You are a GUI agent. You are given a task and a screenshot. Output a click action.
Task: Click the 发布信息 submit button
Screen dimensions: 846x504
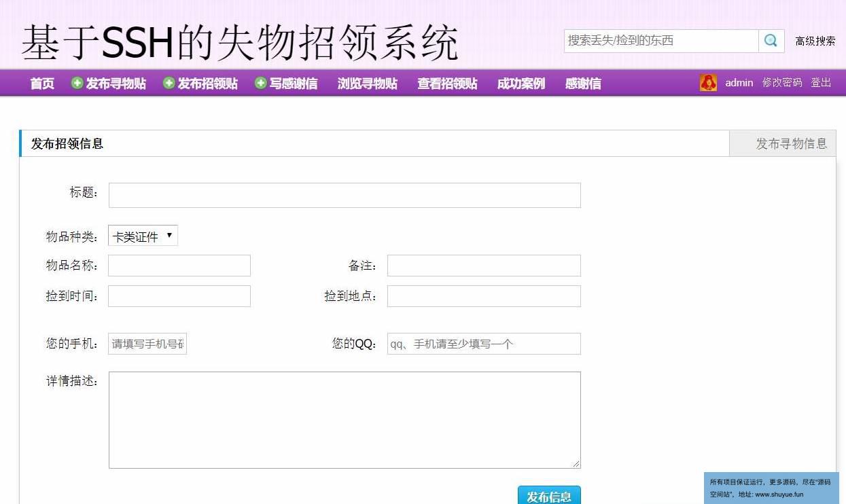(549, 495)
